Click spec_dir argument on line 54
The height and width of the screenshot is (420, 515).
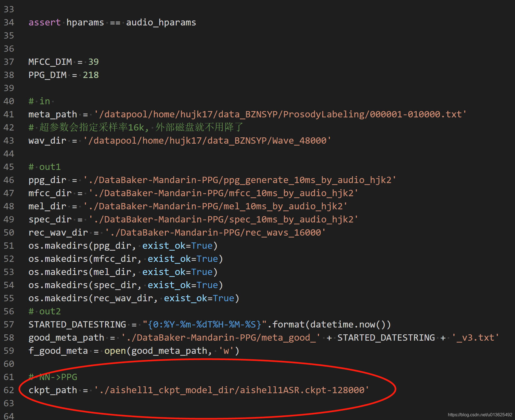(x=115, y=285)
